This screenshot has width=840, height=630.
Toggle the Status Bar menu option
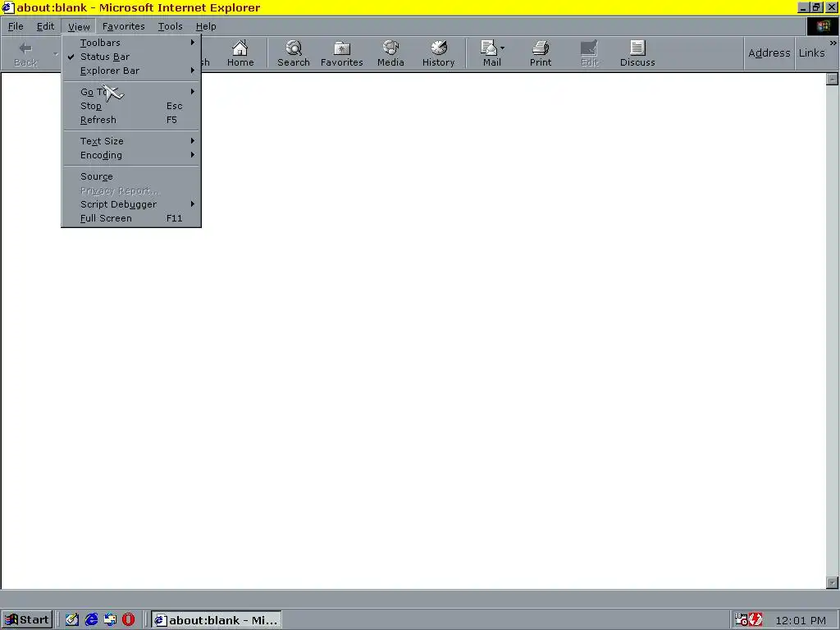131,57
